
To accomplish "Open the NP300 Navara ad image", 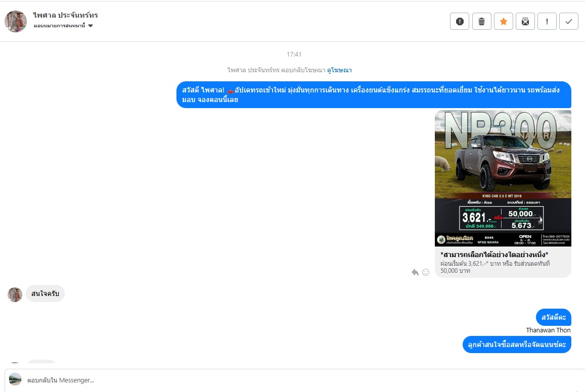I will pos(503,178).
